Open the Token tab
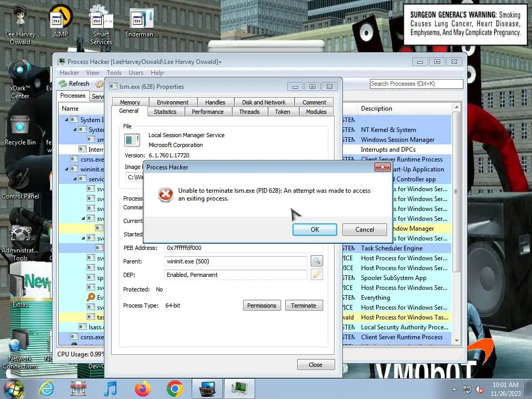The image size is (532, 399). coord(283,112)
